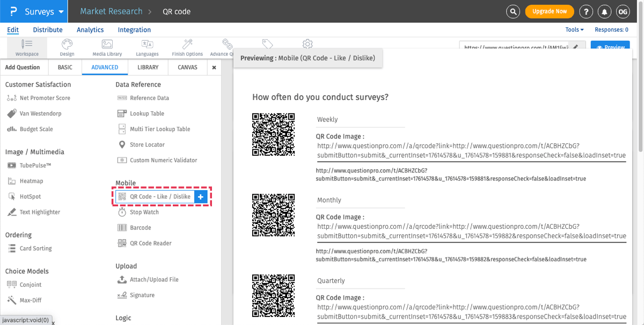Close the Add Question panel

pyautogui.click(x=214, y=68)
